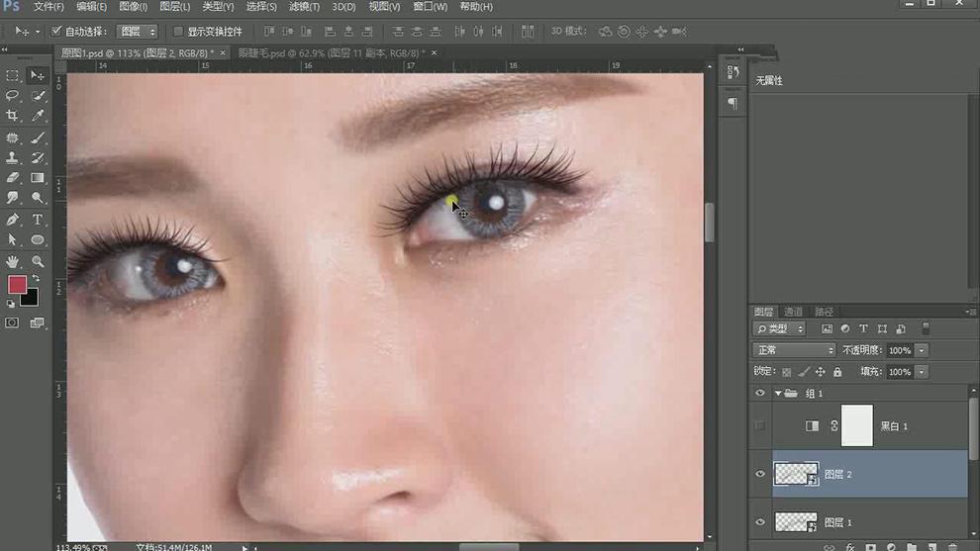980x551 pixels.
Task: Select the Horizontal Type tool
Action: (38, 220)
